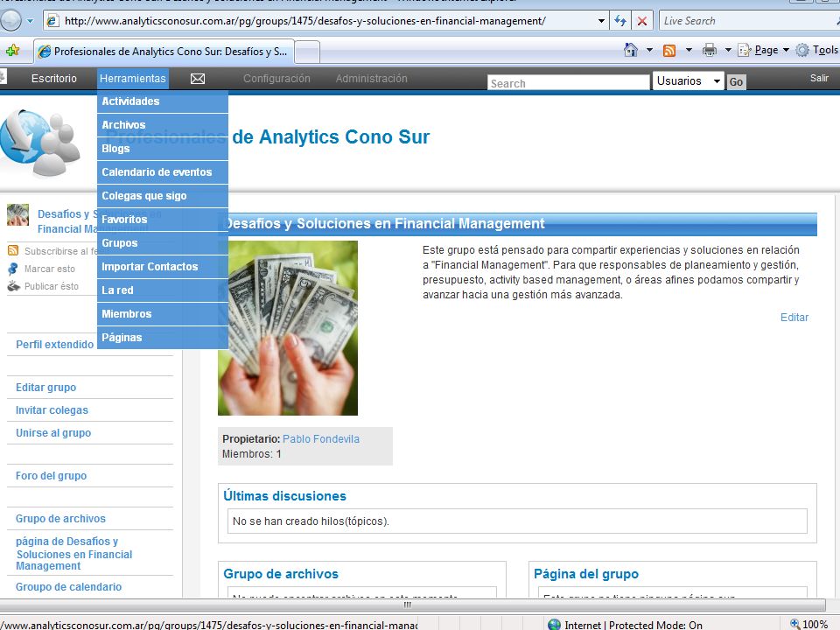Select Colegas que sigo menu item
The height and width of the screenshot is (630, 840).
click(x=163, y=195)
